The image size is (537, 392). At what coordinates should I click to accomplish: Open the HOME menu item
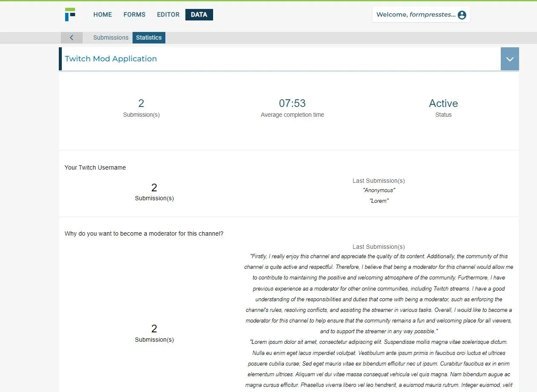tap(103, 14)
